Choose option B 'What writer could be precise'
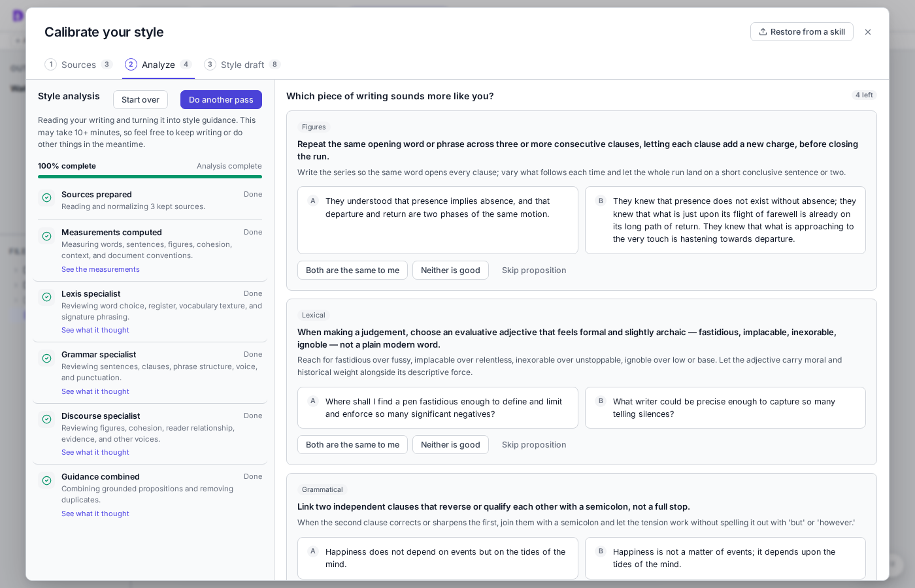This screenshot has height=588, width=915. (x=725, y=408)
